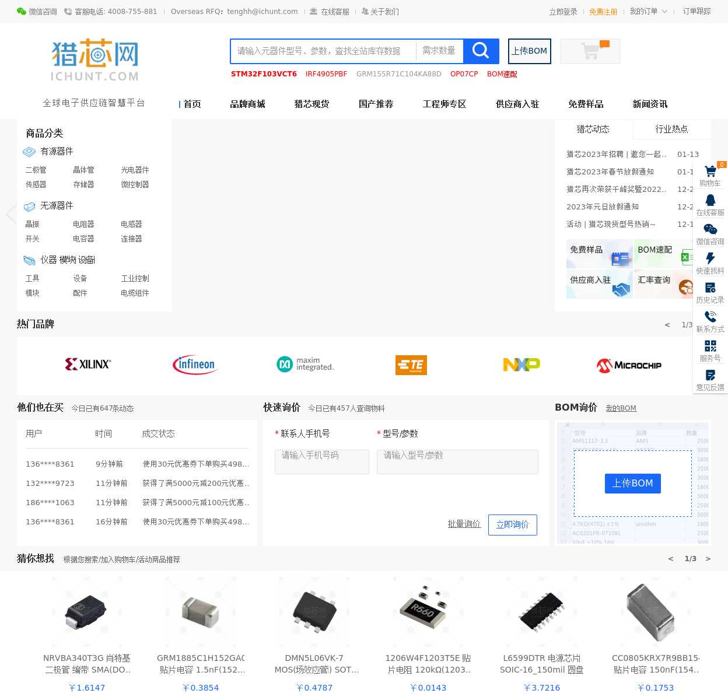The height and width of the screenshot is (700, 728).
Task: Click the 立即询价 button
Action: (x=512, y=524)
